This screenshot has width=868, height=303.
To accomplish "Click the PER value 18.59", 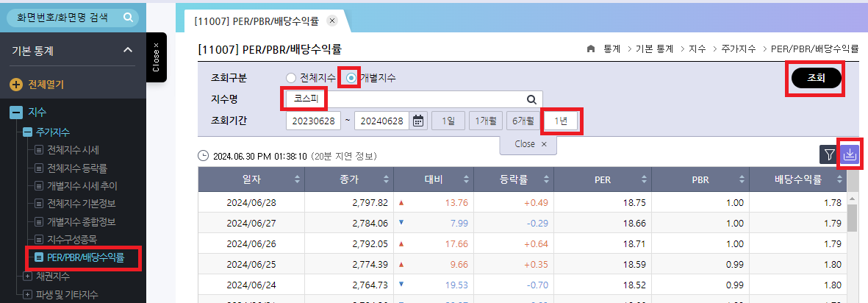I will coord(634,264).
